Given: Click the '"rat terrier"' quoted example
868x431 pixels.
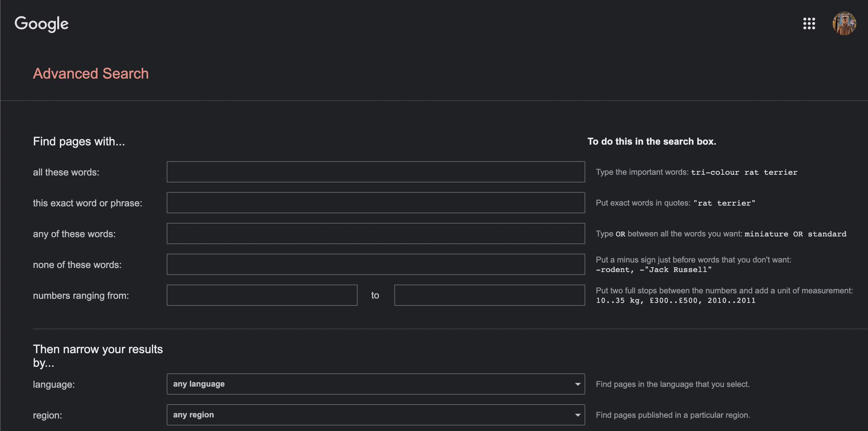Looking at the screenshot, I should point(724,203).
